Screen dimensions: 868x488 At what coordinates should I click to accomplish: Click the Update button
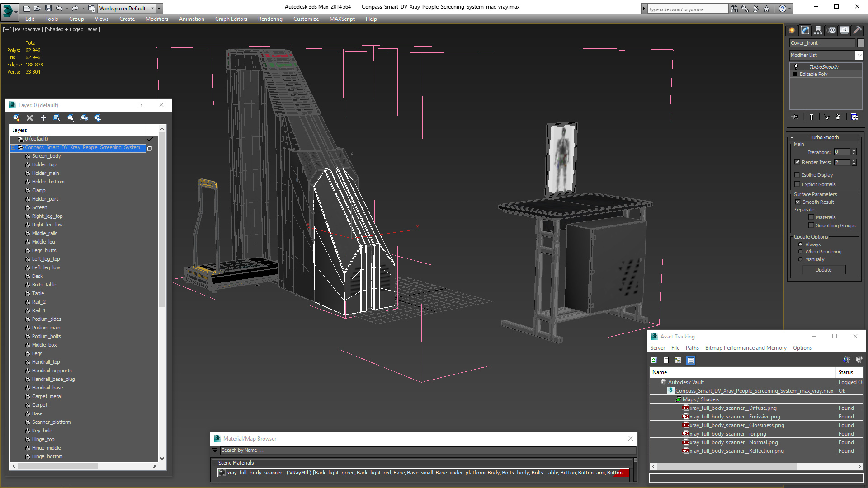[823, 270]
